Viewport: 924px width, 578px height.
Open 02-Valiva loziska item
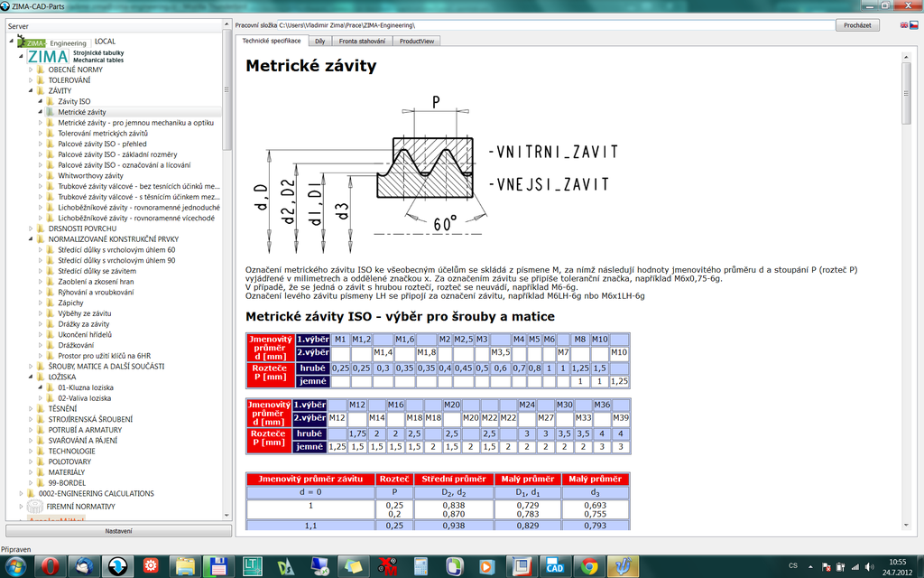click(84, 398)
